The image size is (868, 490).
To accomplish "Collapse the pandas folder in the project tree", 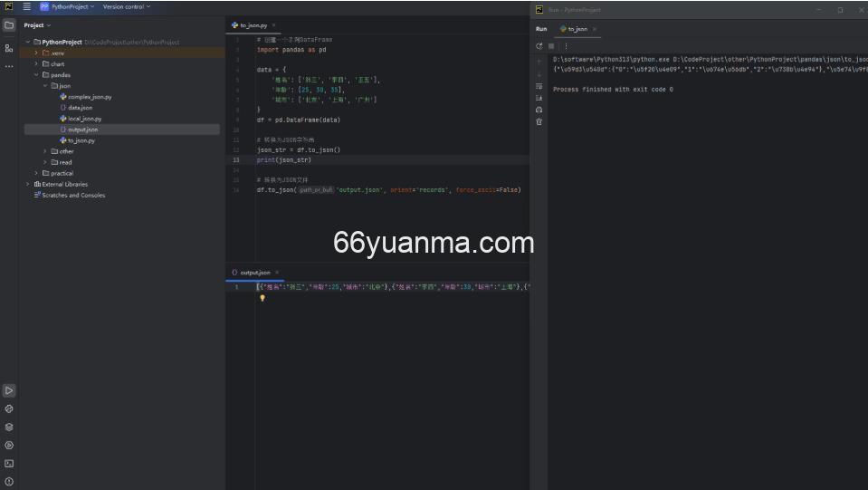I will 36,75.
